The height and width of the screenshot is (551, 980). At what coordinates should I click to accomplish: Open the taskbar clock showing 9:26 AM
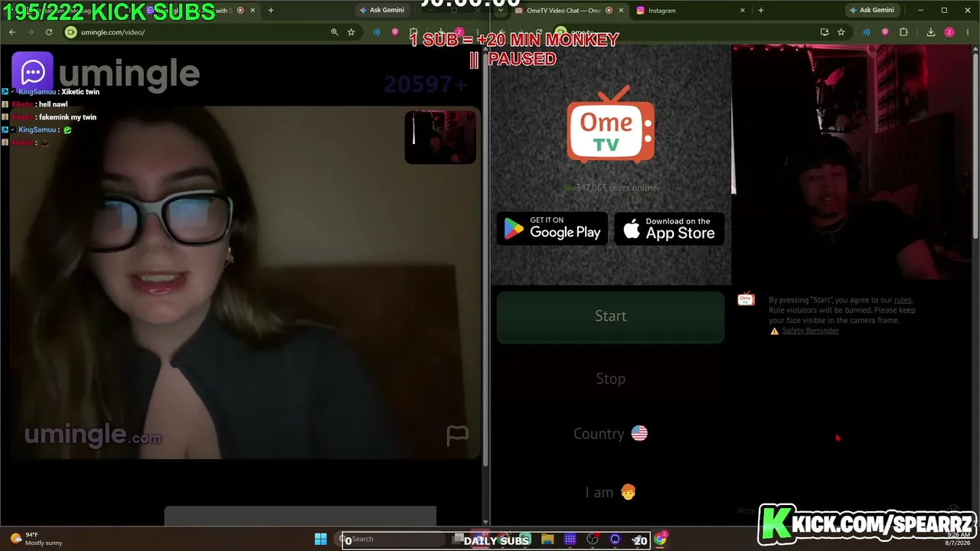[957, 539]
